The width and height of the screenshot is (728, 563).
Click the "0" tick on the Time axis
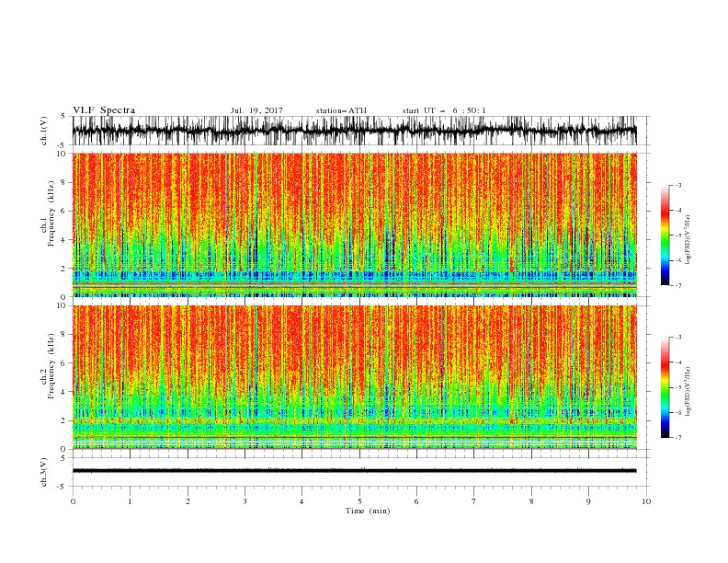(x=73, y=501)
